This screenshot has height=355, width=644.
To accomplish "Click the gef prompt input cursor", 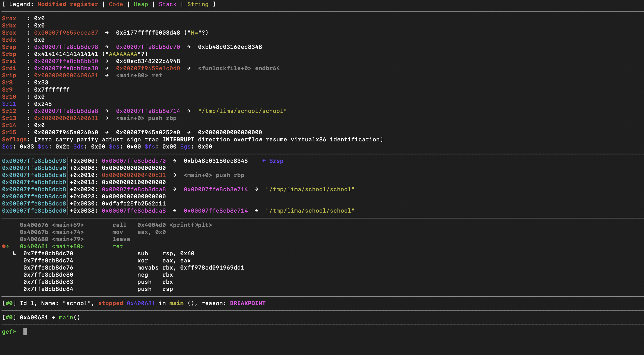I will coord(25,332).
